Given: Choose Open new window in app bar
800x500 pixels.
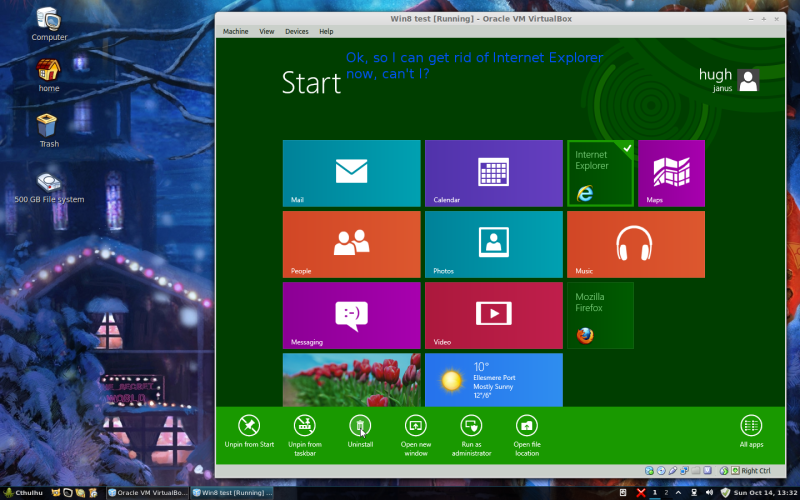Looking at the screenshot, I should point(416,436).
